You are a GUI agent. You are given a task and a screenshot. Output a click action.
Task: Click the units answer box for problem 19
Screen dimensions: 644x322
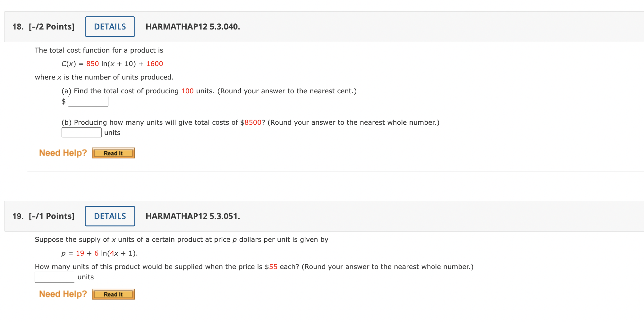(55, 276)
